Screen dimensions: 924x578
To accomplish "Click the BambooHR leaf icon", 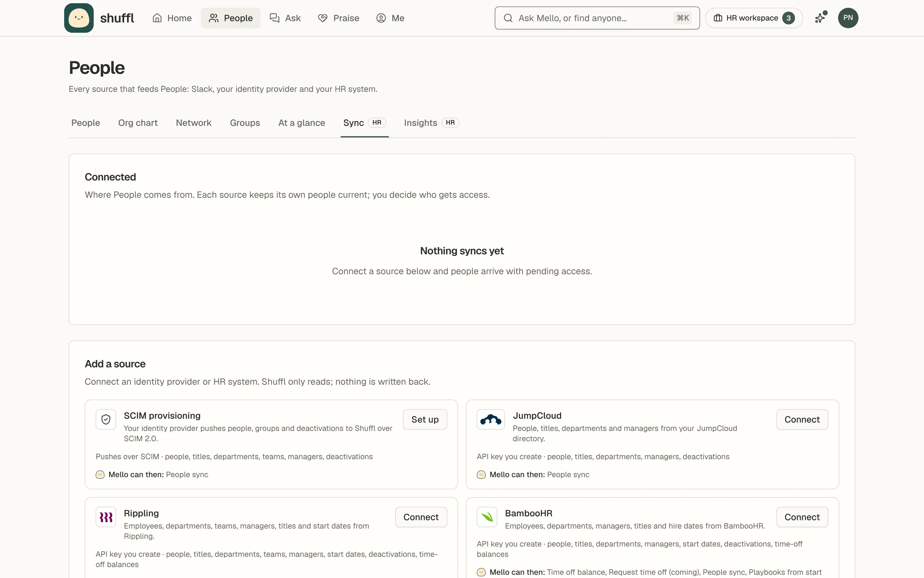I will coord(487,517).
